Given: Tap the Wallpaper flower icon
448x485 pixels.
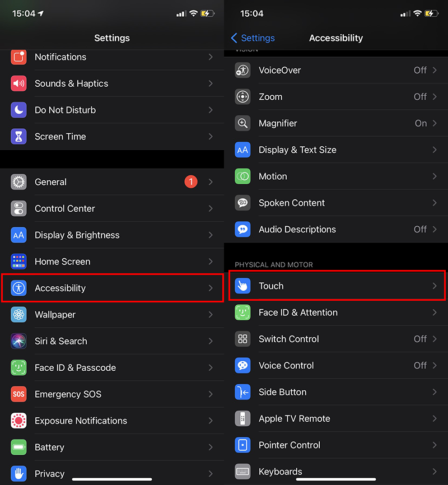Looking at the screenshot, I should (18, 315).
